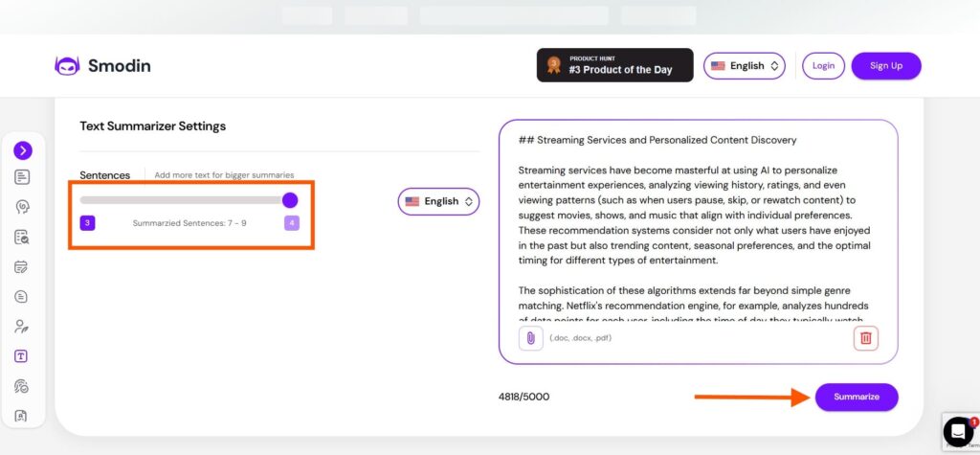Click the Summarize button
The width and height of the screenshot is (980, 455).
coord(857,397)
